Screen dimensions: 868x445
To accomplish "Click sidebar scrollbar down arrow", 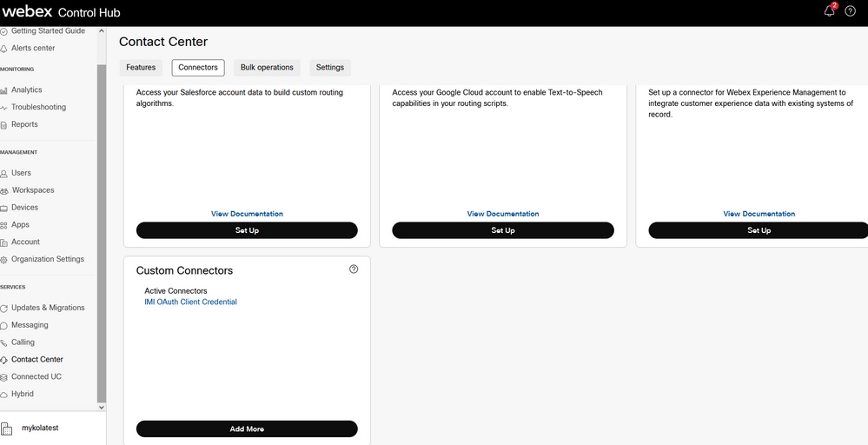I will click(102, 407).
